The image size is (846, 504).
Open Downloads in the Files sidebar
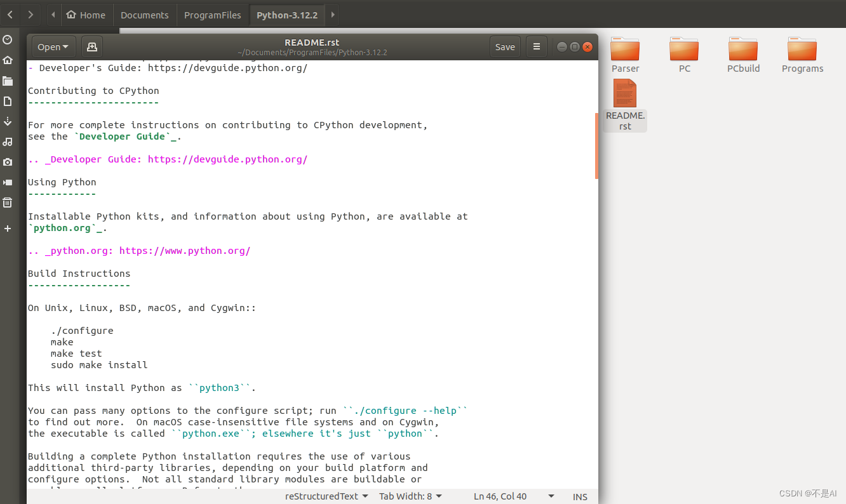click(x=8, y=121)
